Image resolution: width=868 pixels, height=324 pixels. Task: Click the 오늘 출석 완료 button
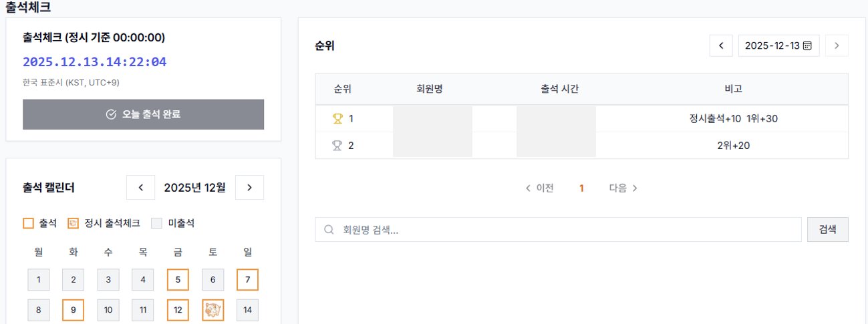(x=143, y=114)
